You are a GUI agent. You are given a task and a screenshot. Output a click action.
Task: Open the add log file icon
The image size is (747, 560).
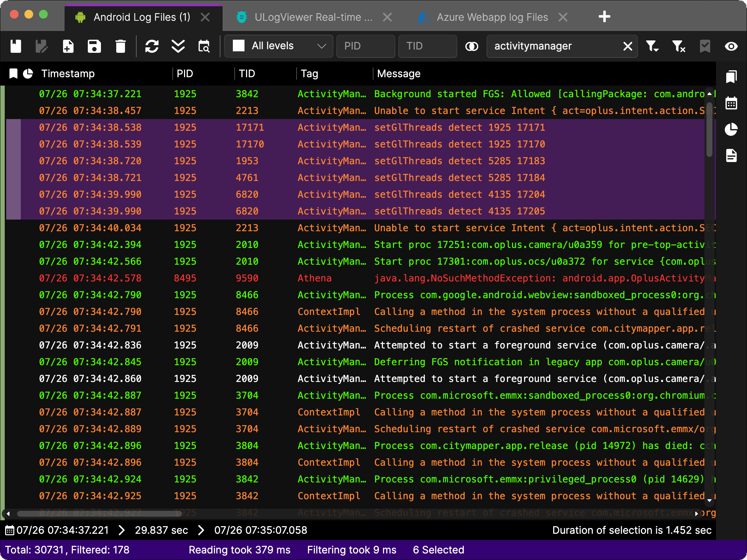click(68, 46)
